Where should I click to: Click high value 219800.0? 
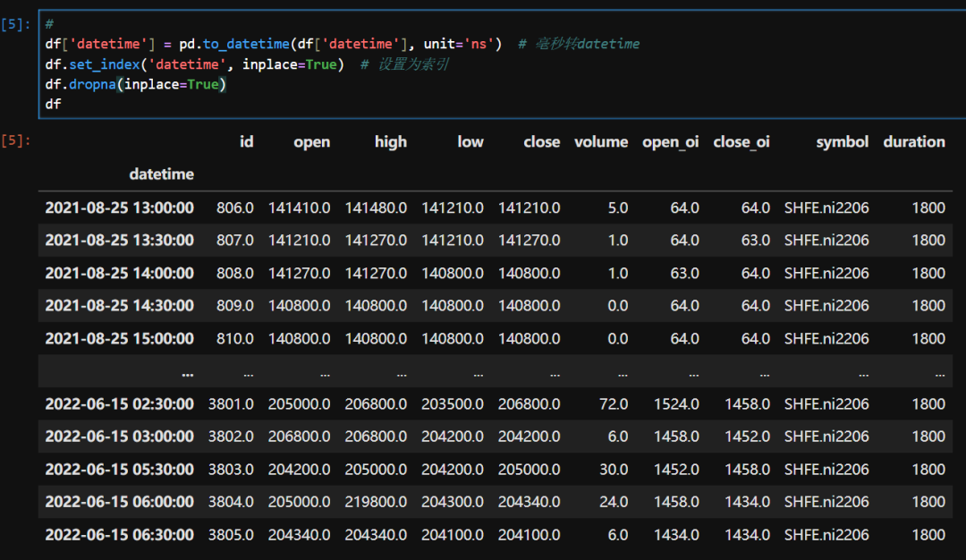(376, 502)
